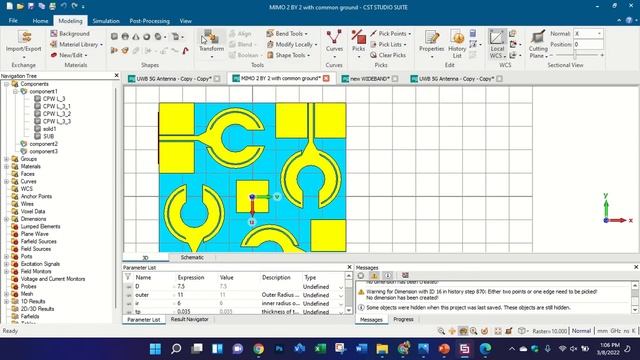This screenshot has height=360, width=640.
Task: Click the rotate view icon in status bar
Action: (x=462, y=331)
